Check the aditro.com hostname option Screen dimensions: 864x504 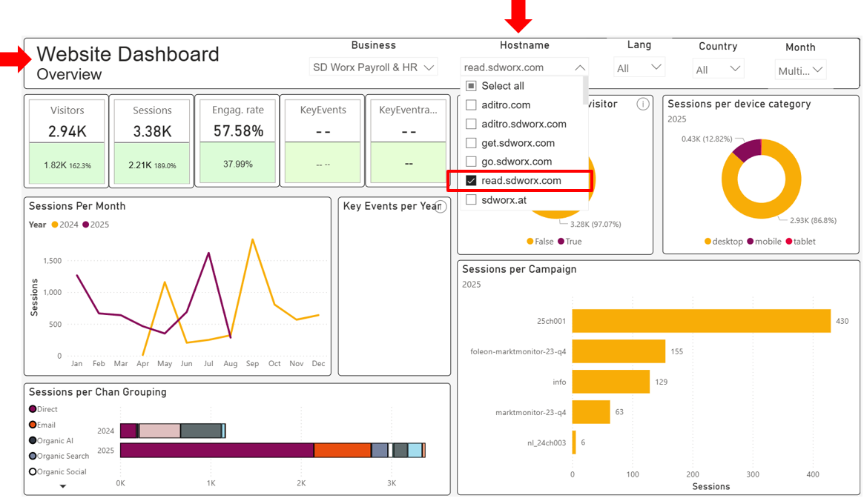(x=471, y=105)
